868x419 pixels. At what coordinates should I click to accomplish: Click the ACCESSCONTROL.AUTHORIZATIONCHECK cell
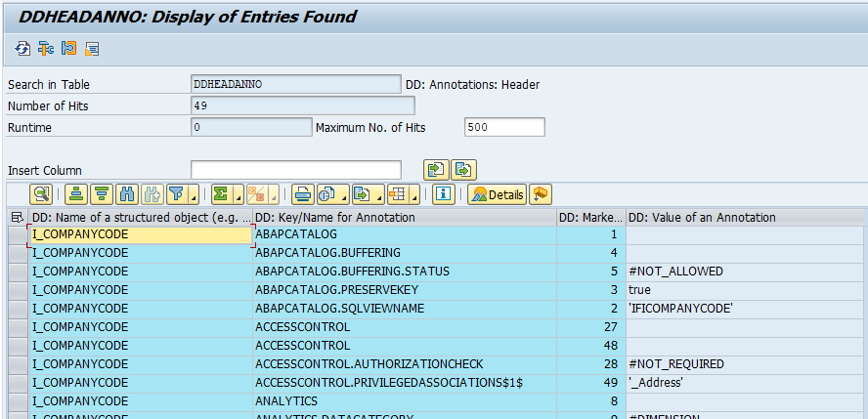click(405, 364)
